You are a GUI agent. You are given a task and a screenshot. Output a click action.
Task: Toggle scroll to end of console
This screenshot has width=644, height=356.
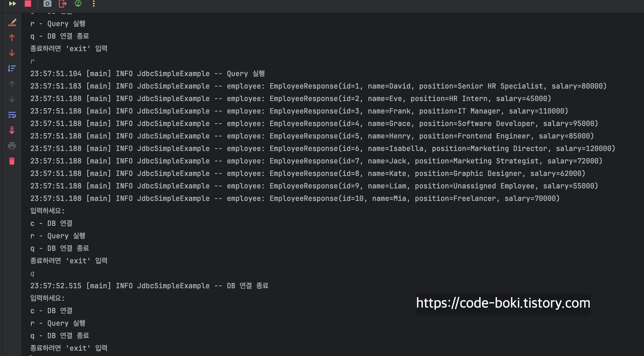(x=12, y=130)
